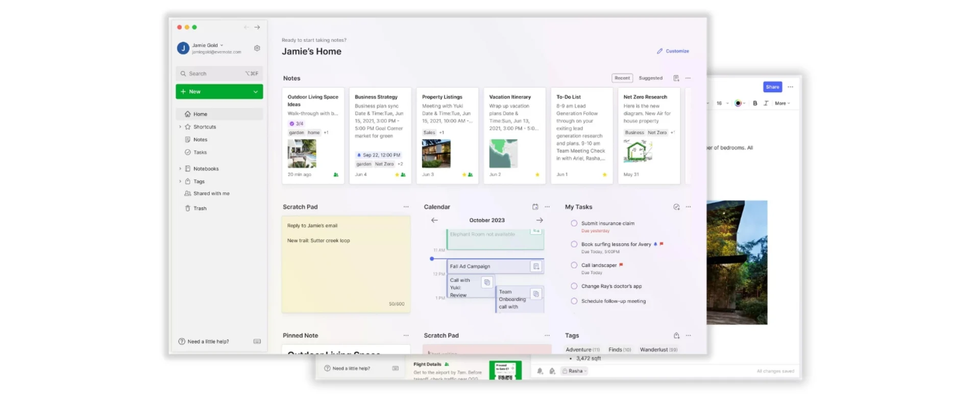Open new note icon in Notes widget header

pos(676,78)
